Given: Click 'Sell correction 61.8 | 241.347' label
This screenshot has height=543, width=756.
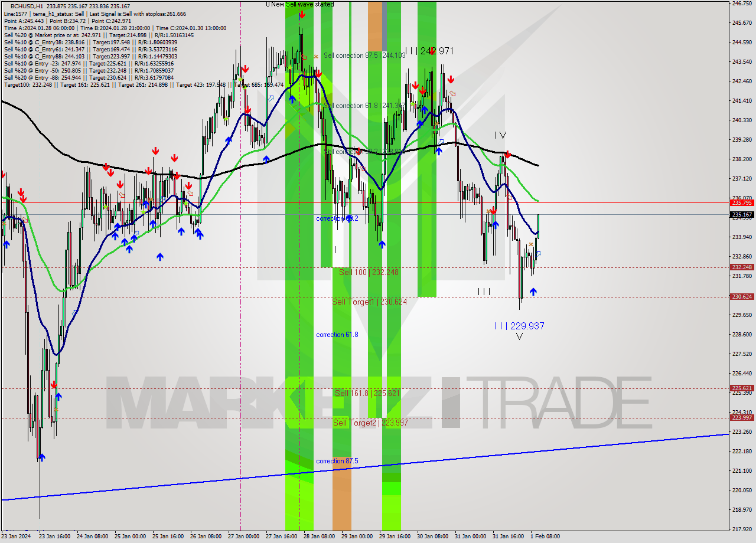Looking at the screenshot, I should tap(364, 106).
